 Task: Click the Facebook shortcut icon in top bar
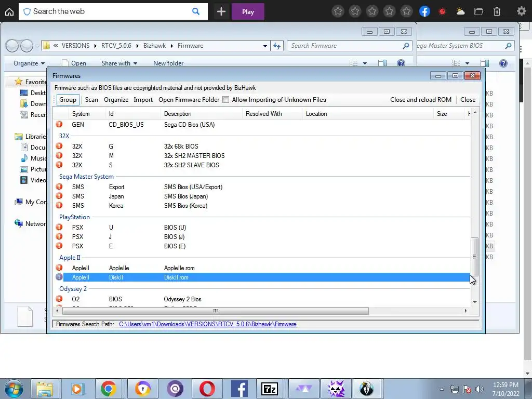coord(424,11)
